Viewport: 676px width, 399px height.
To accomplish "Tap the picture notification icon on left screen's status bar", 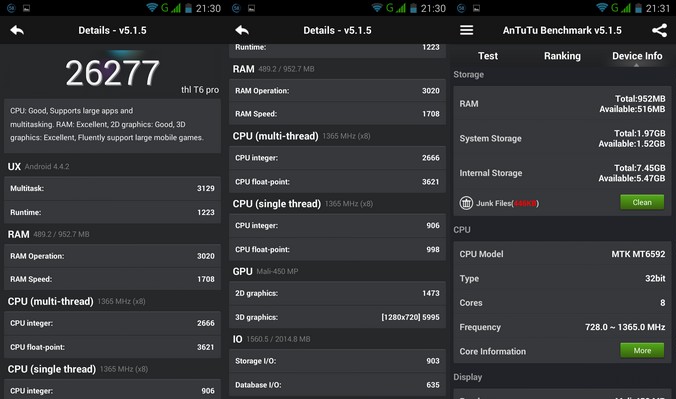I will pyautogui.click(x=26, y=8).
